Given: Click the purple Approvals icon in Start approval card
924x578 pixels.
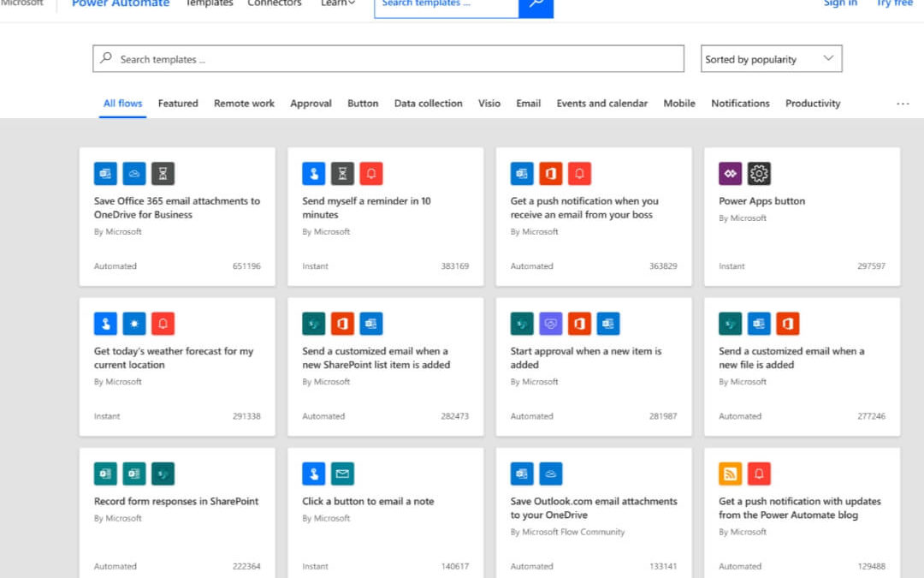Looking at the screenshot, I should pos(551,323).
